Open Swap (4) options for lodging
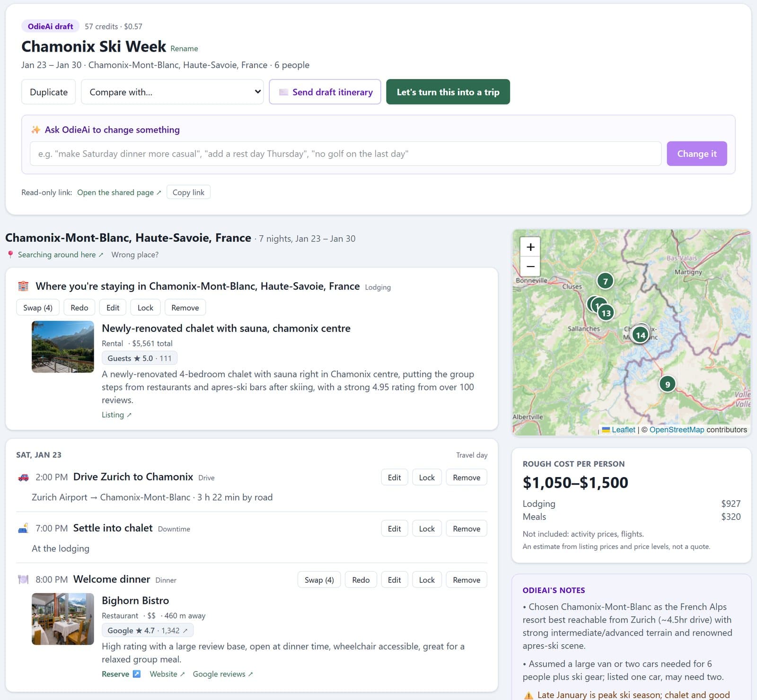This screenshot has height=700, width=757. click(x=38, y=308)
